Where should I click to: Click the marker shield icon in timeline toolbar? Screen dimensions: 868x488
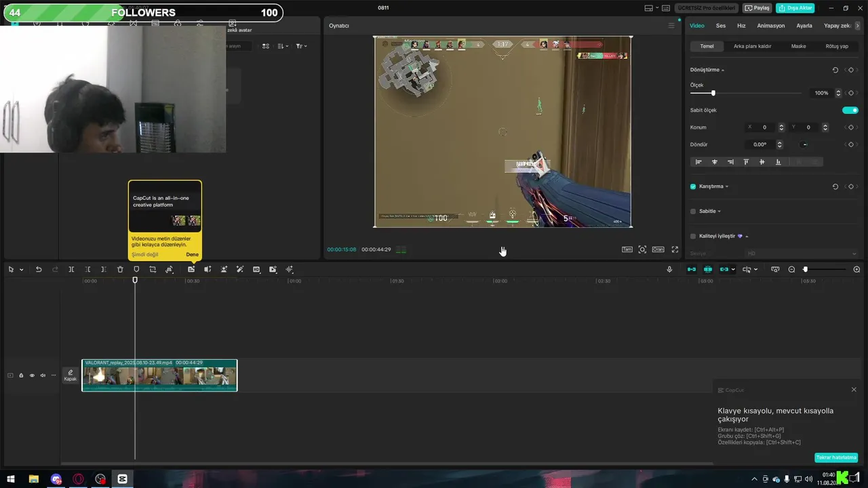pos(136,270)
